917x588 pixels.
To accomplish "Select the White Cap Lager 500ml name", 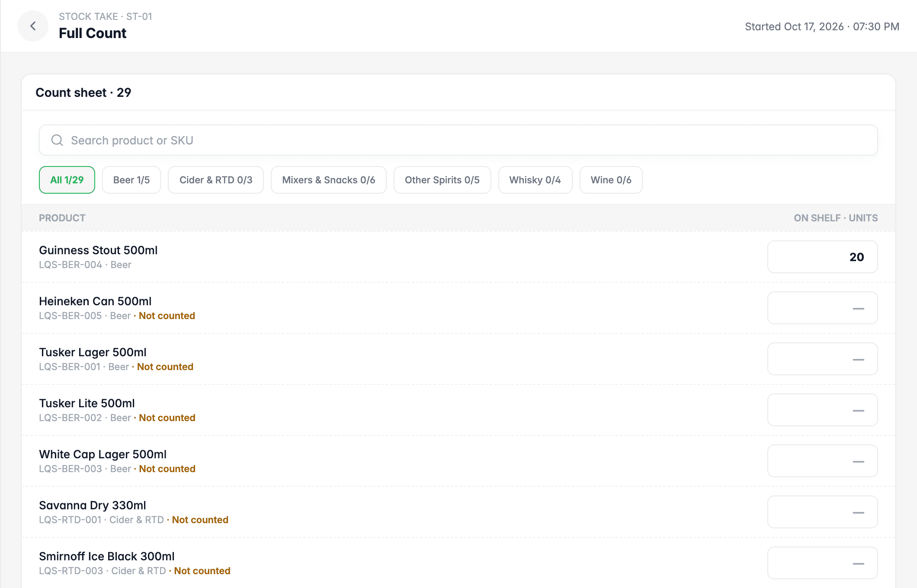I will pyautogui.click(x=103, y=454).
